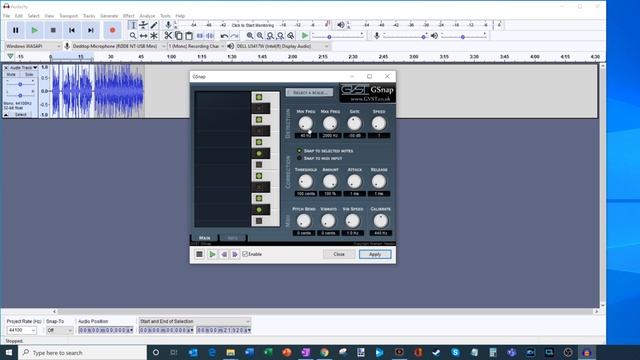Toggle the topmost piano key note
This screenshot has height=360, width=640.
point(259,97)
